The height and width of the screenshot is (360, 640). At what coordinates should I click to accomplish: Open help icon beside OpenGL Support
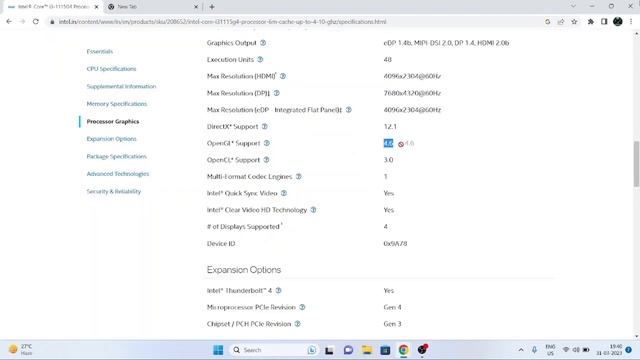tap(267, 143)
